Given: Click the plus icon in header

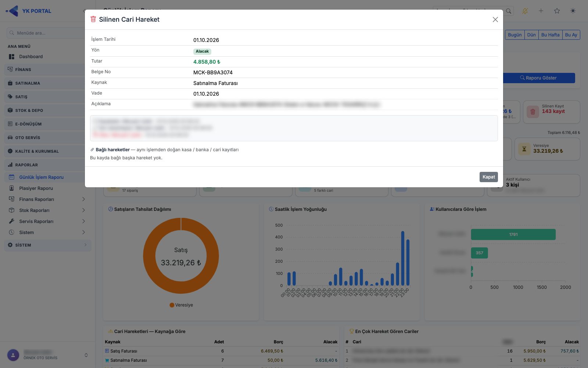Looking at the screenshot, I should coord(541,11).
